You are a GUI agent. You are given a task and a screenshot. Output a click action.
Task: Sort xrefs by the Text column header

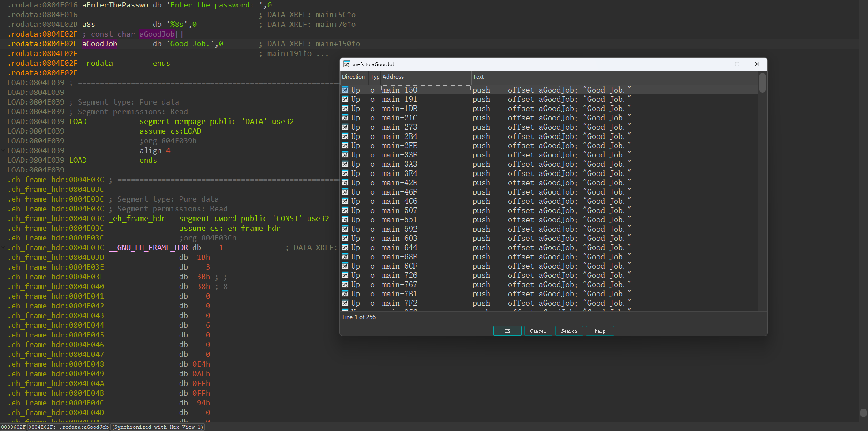pyautogui.click(x=615, y=77)
